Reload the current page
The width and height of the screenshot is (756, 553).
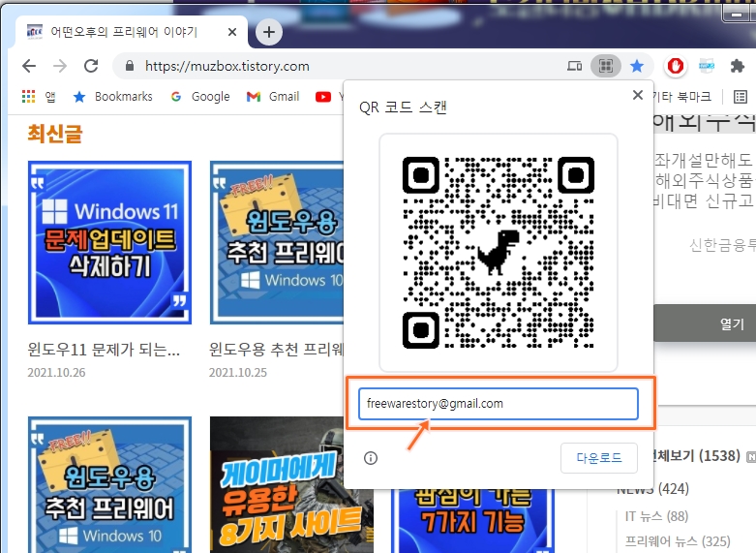point(91,66)
